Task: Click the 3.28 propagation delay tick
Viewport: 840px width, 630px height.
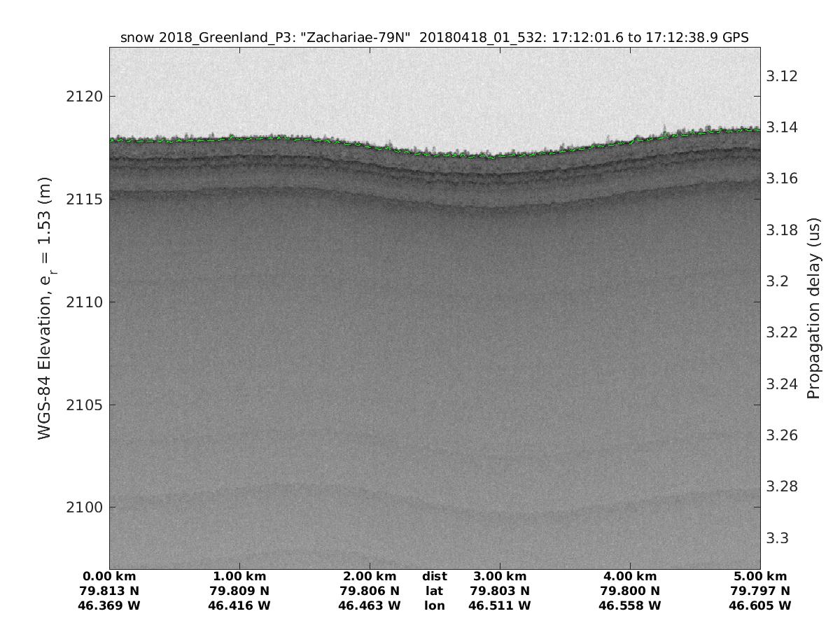Action: point(782,486)
